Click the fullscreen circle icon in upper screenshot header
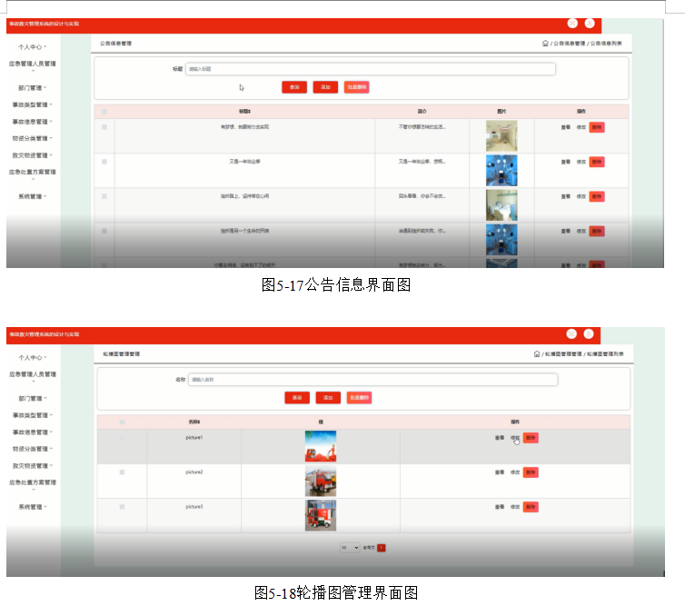Viewport: 685px width, 616px height. point(572,24)
